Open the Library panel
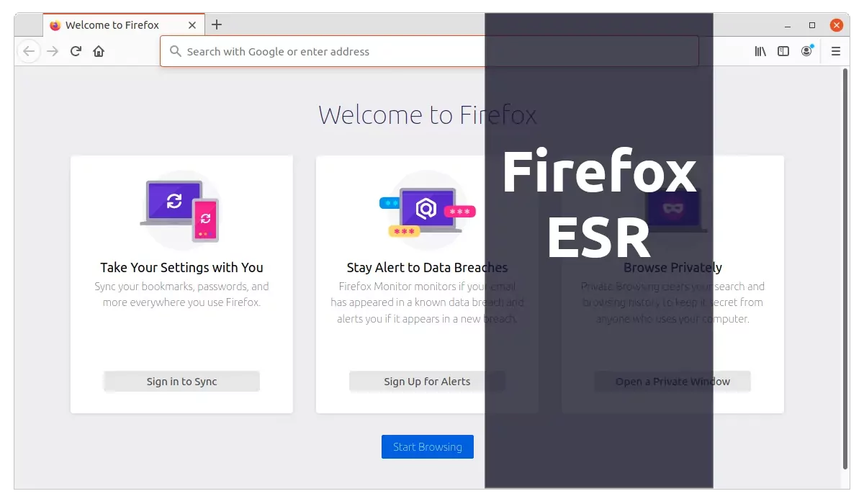This screenshot has width=864, height=504. [x=760, y=51]
